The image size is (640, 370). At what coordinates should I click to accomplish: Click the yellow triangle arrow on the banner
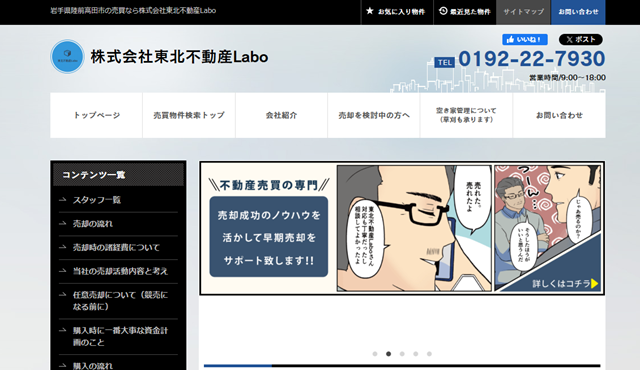click(595, 284)
